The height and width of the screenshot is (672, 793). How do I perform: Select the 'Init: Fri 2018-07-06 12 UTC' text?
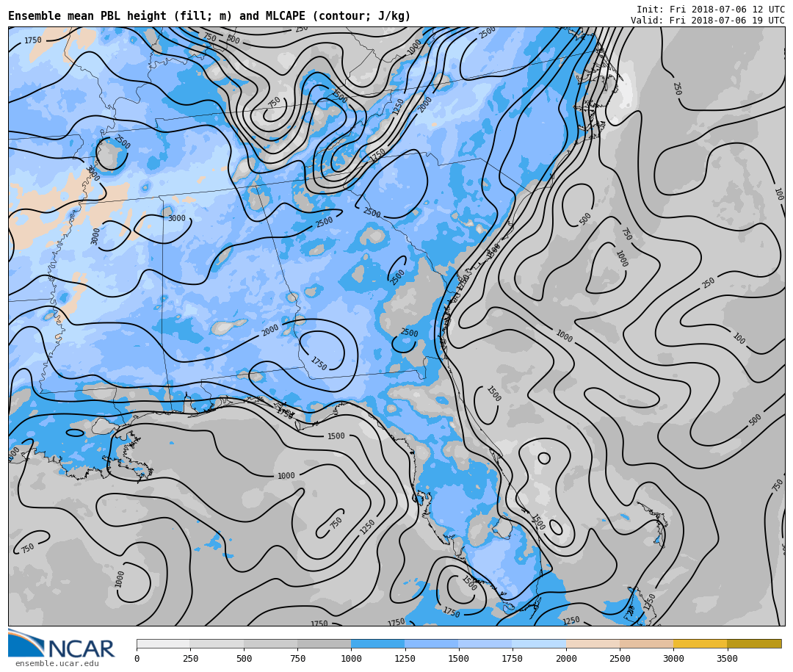click(x=711, y=9)
